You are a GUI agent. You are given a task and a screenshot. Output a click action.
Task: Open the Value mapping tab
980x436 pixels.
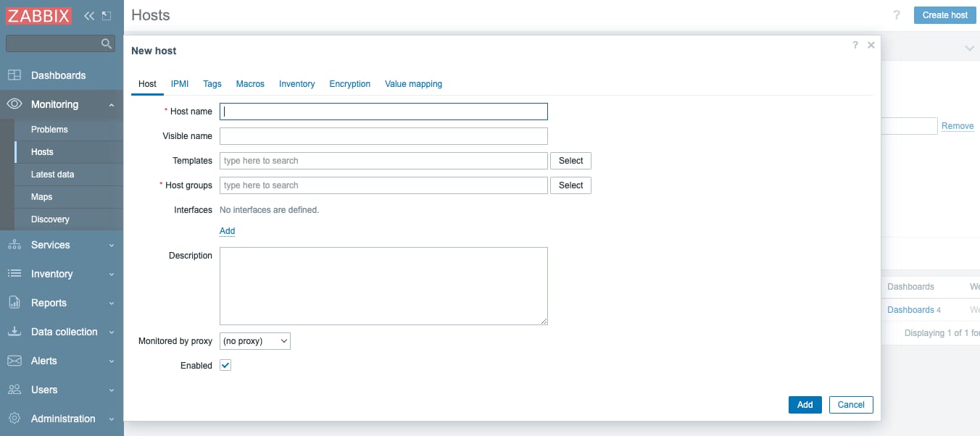pyautogui.click(x=413, y=83)
